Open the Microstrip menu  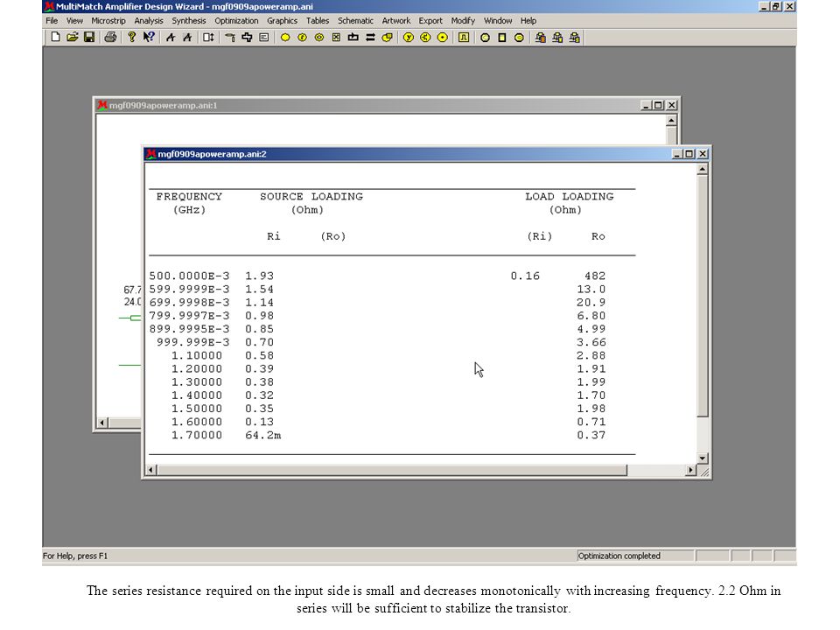108,20
